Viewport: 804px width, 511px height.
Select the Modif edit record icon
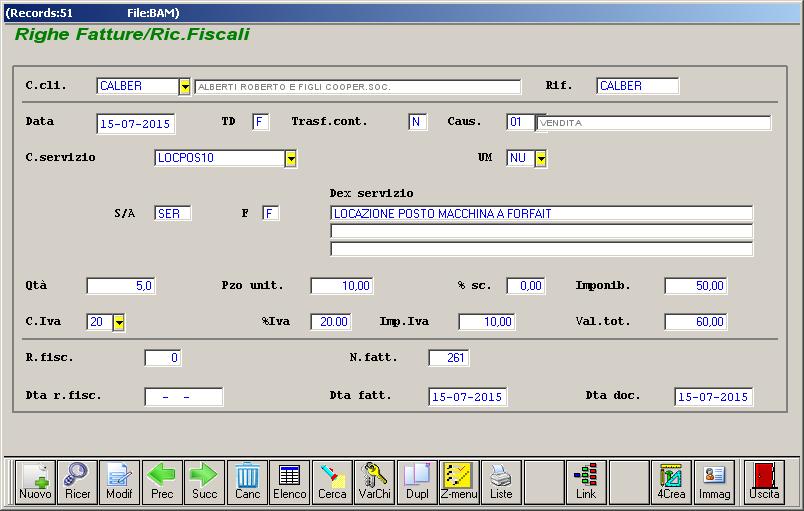coord(119,482)
